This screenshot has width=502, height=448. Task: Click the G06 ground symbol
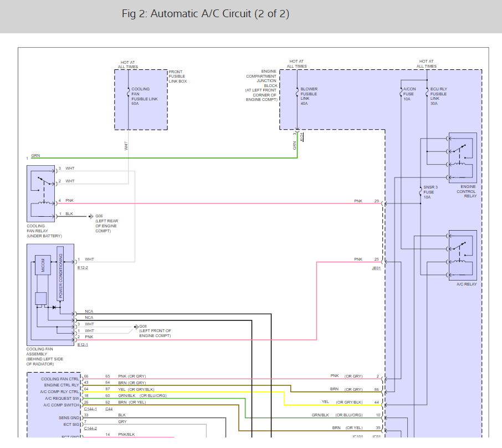click(x=90, y=216)
